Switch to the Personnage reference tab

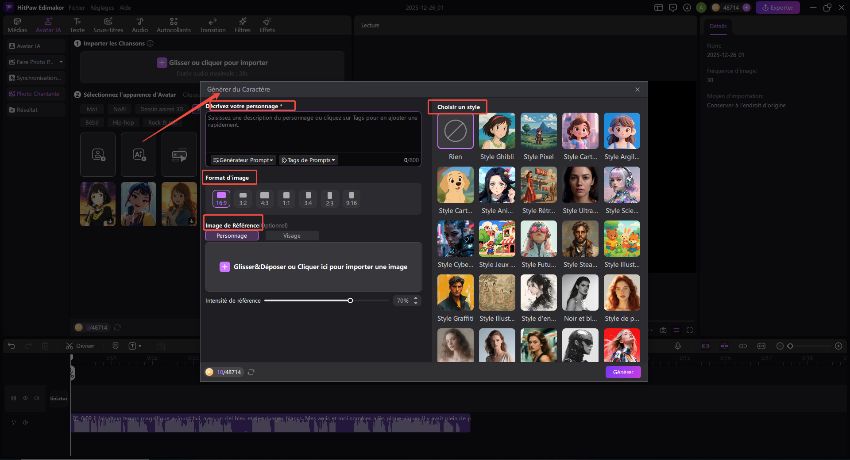coord(232,236)
